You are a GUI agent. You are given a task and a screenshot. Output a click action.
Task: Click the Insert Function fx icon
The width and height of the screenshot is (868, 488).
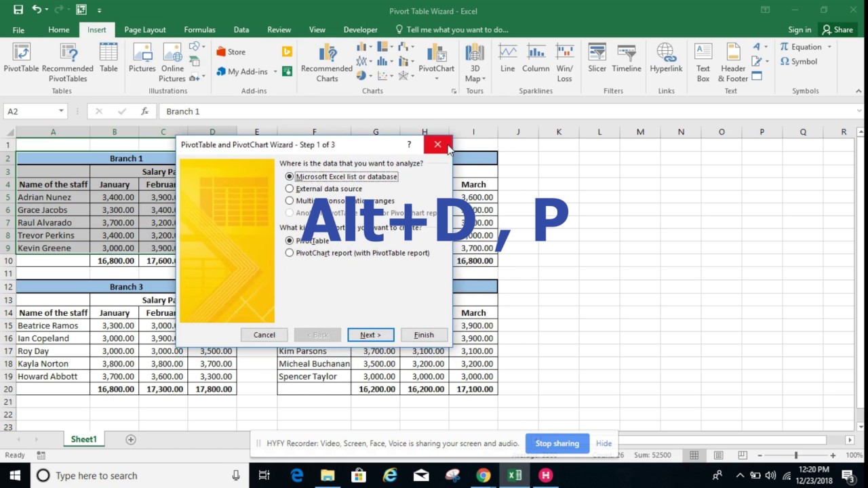[144, 111]
